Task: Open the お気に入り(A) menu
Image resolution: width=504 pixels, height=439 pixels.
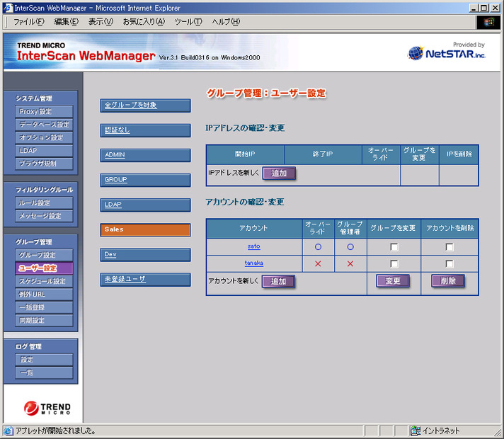Action: point(144,21)
